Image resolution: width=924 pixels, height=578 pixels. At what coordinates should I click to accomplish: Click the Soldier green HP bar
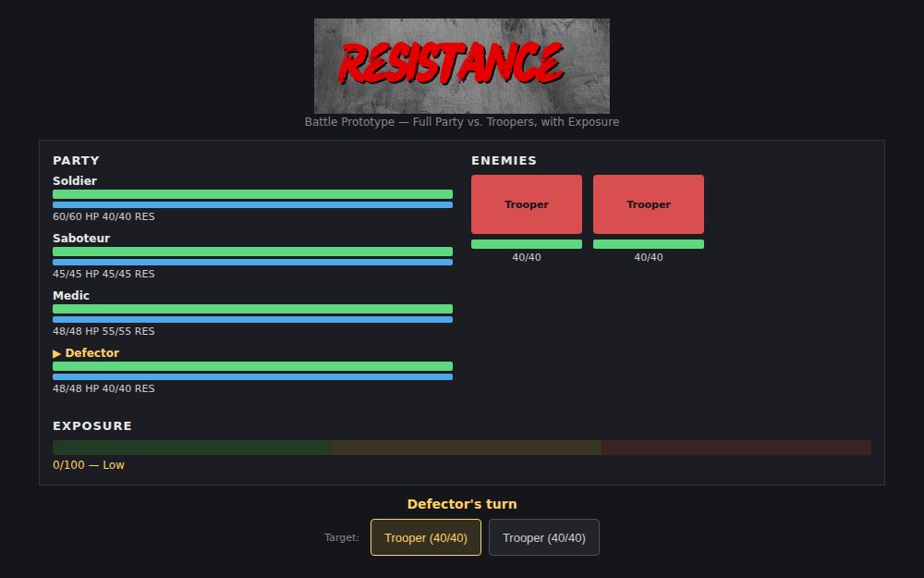[x=252, y=194]
